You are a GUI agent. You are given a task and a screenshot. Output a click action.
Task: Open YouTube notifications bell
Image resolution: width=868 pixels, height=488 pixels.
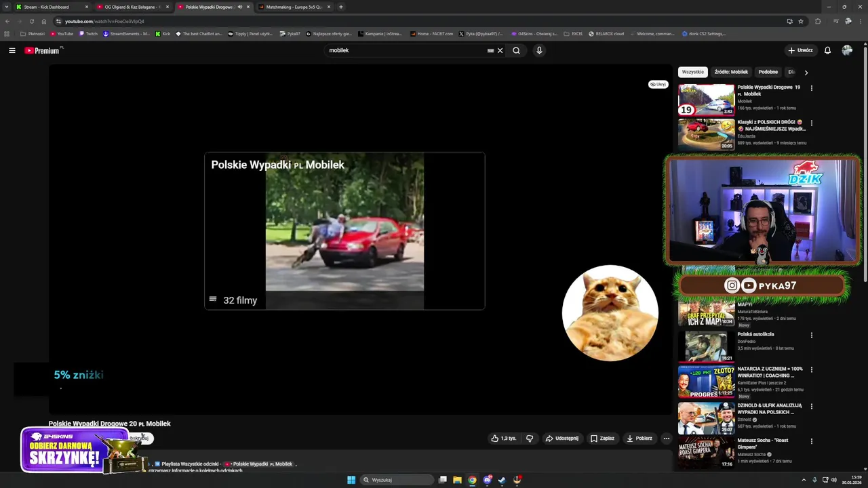827,50
